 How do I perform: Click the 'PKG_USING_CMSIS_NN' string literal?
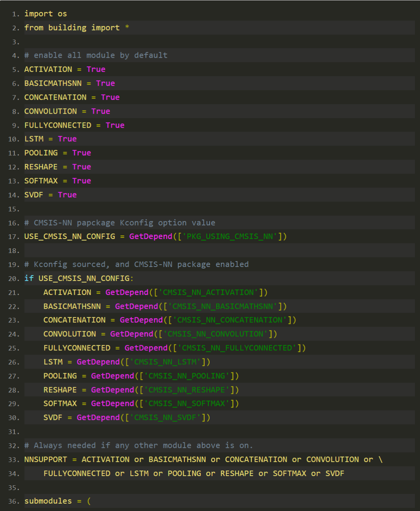230,236
